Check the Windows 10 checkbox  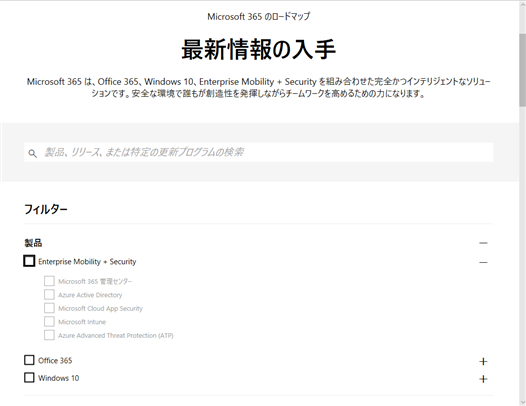[29, 377]
